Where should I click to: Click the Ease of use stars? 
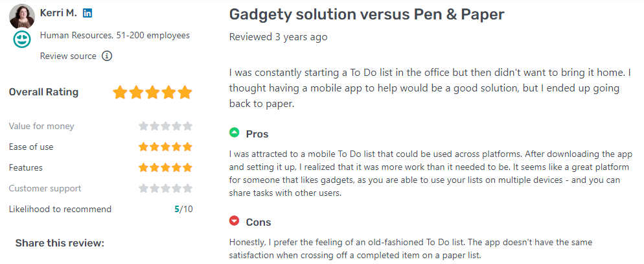click(165, 147)
